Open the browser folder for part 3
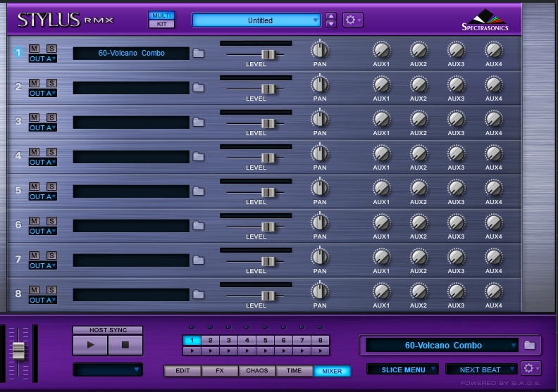 [x=199, y=122]
